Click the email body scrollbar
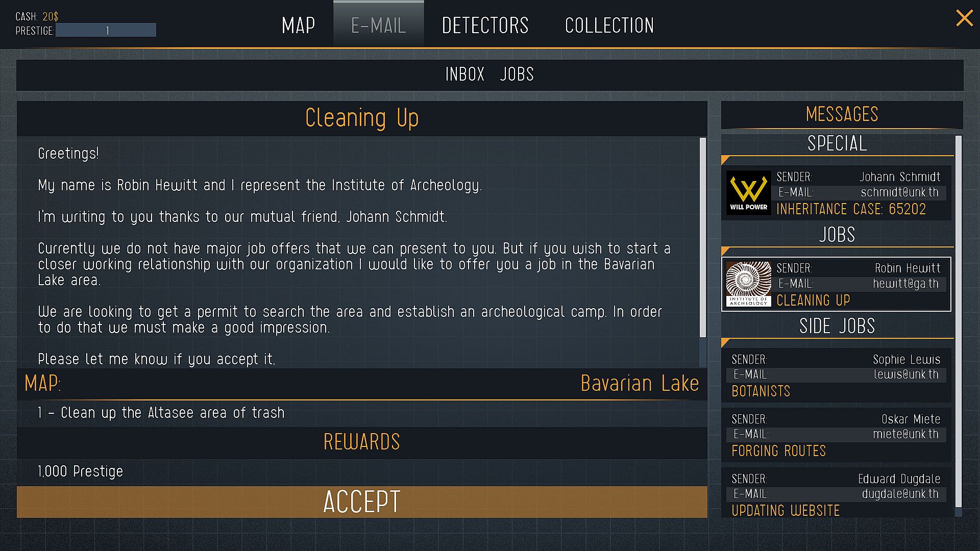Viewport: 980px width, 551px height. [x=703, y=238]
